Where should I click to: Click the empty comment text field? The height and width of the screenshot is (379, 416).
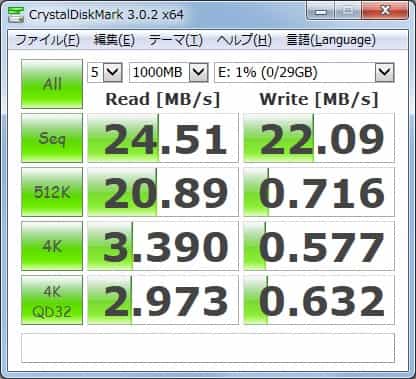[x=208, y=348]
